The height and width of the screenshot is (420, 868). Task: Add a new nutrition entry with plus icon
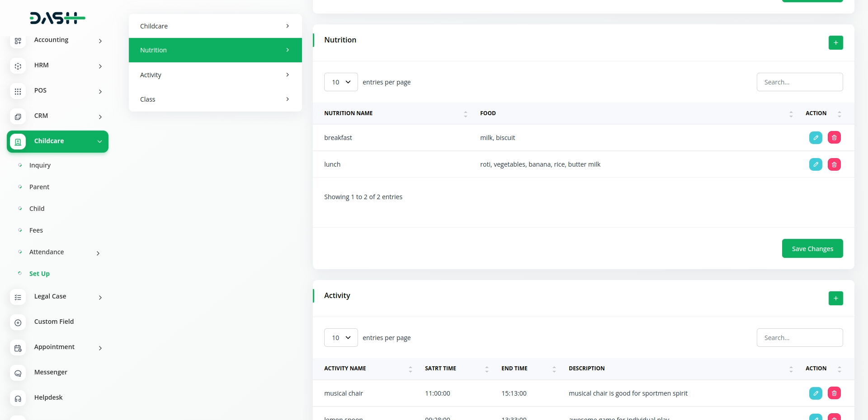pos(835,43)
